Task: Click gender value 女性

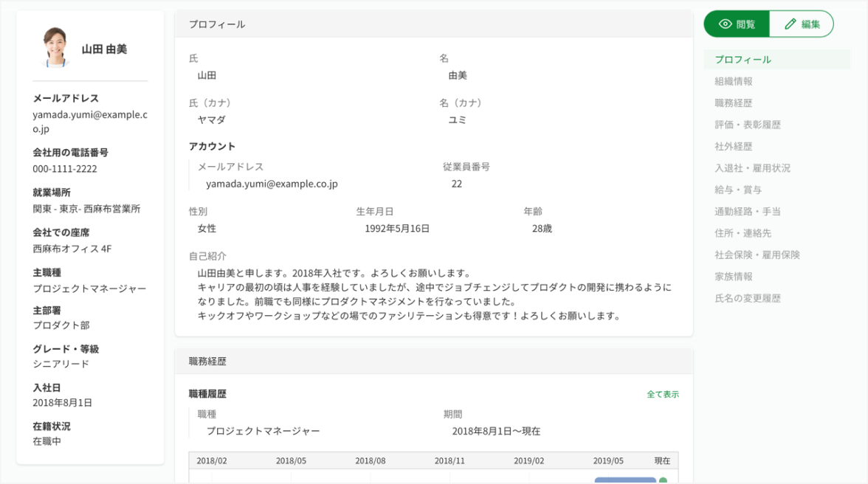Action: (207, 229)
